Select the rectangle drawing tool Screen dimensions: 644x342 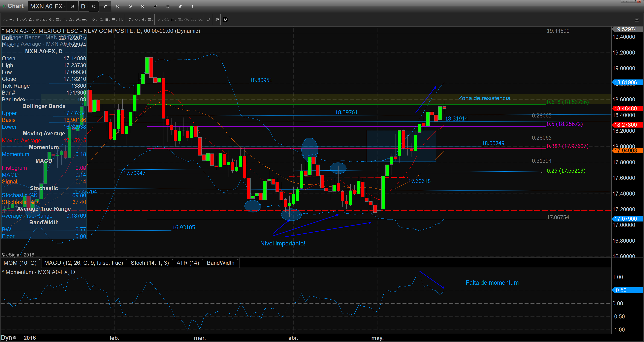(x=57, y=20)
